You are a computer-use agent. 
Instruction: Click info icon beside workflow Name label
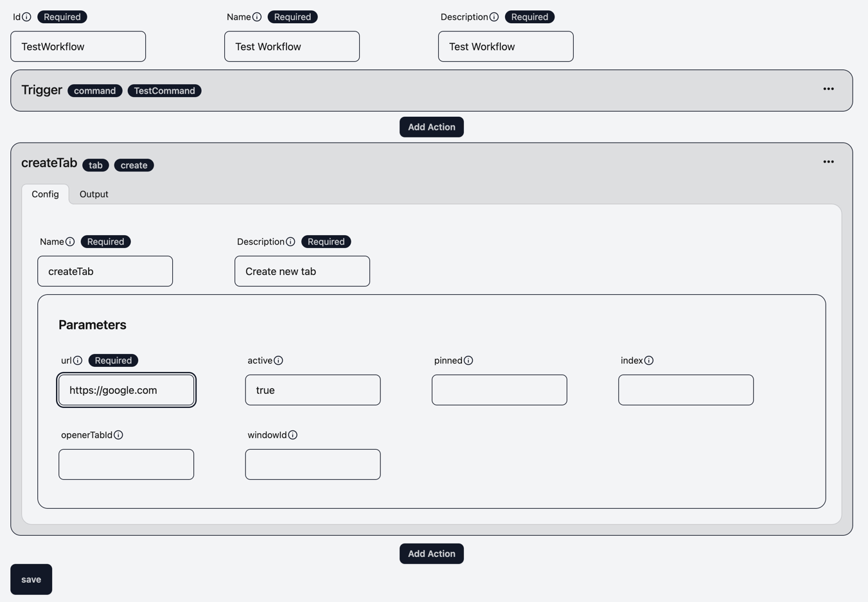[257, 17]
